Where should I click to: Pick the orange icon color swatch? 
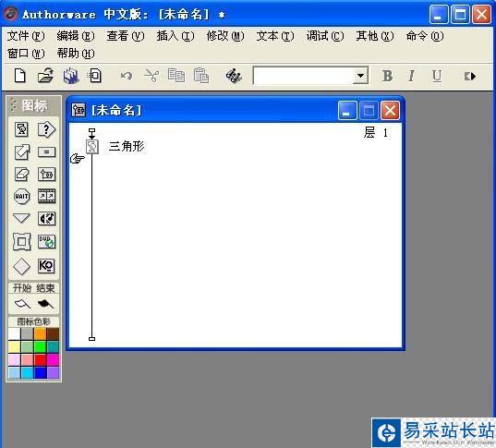[40, 333]
